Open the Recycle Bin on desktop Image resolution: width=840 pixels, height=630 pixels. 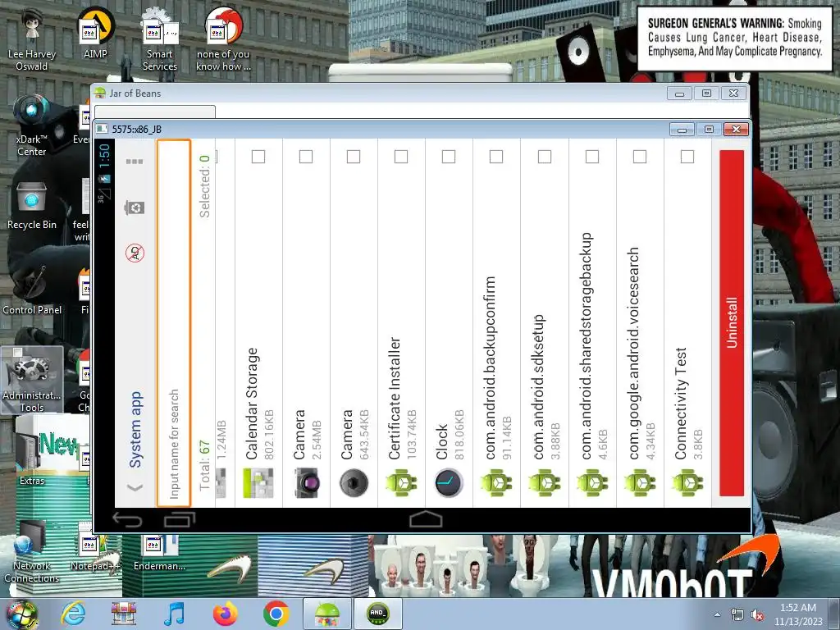point(32,206)
